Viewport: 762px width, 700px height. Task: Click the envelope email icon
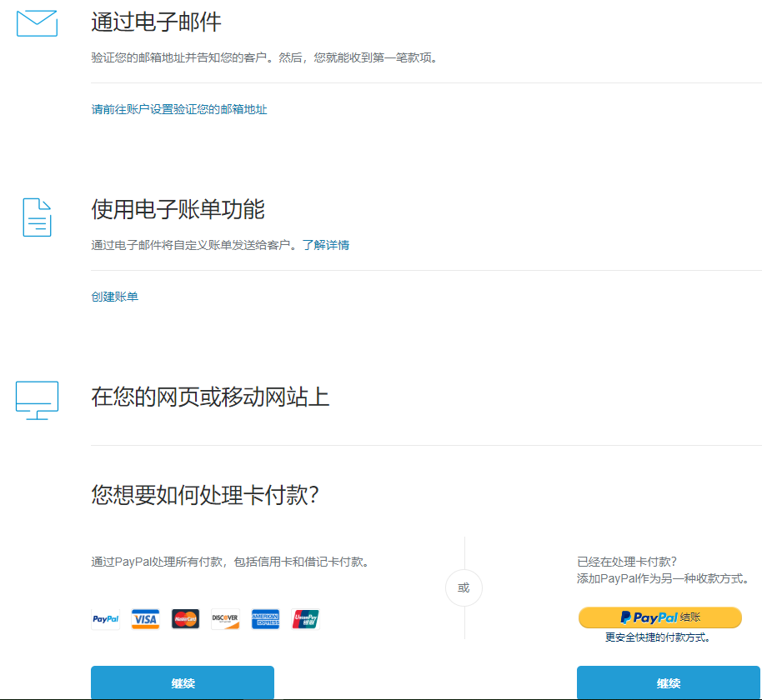[37, 23]
